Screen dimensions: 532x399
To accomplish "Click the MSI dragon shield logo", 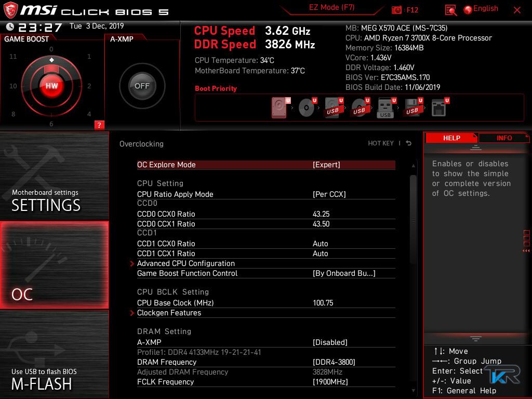I will (x=10, y=10).
